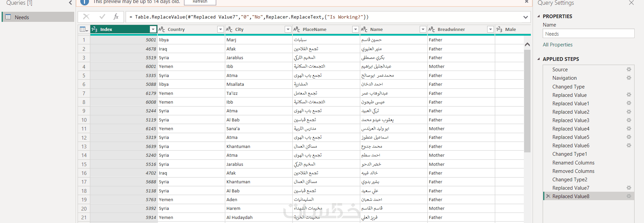Open the Breadwinner column filter dropdown

coord(491,30)
